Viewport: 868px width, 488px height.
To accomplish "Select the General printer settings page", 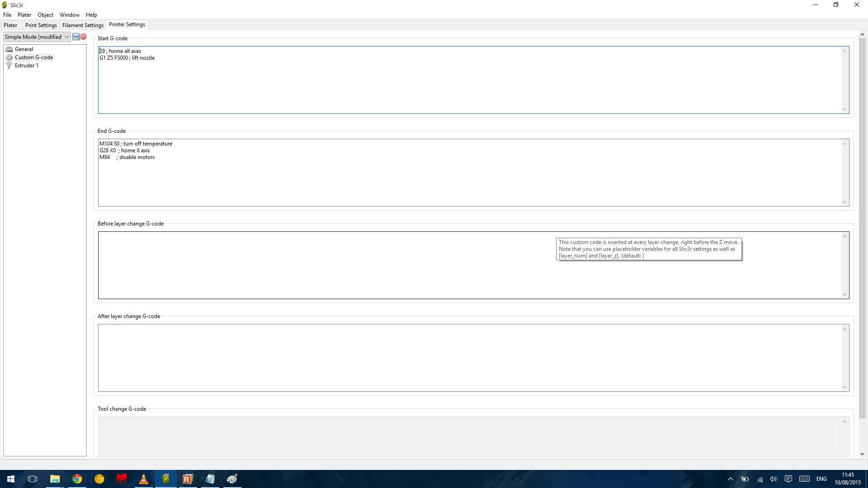I will (x=24, y=49).
